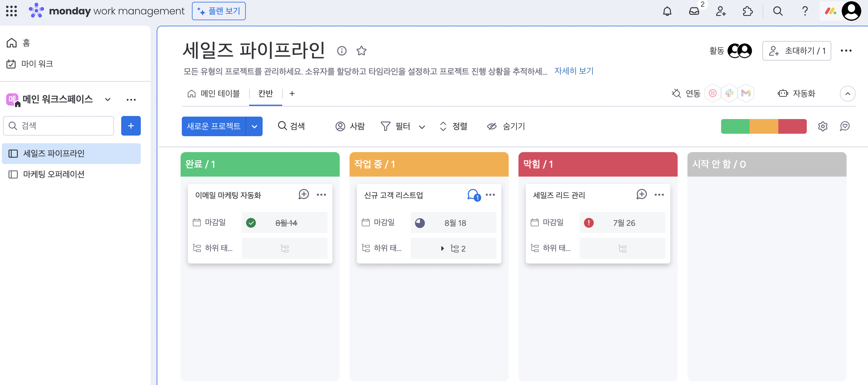868x385 pixels.
Task: Expand the 새로운 프로젝트 dropdown arrow
Action: (254, 127)
